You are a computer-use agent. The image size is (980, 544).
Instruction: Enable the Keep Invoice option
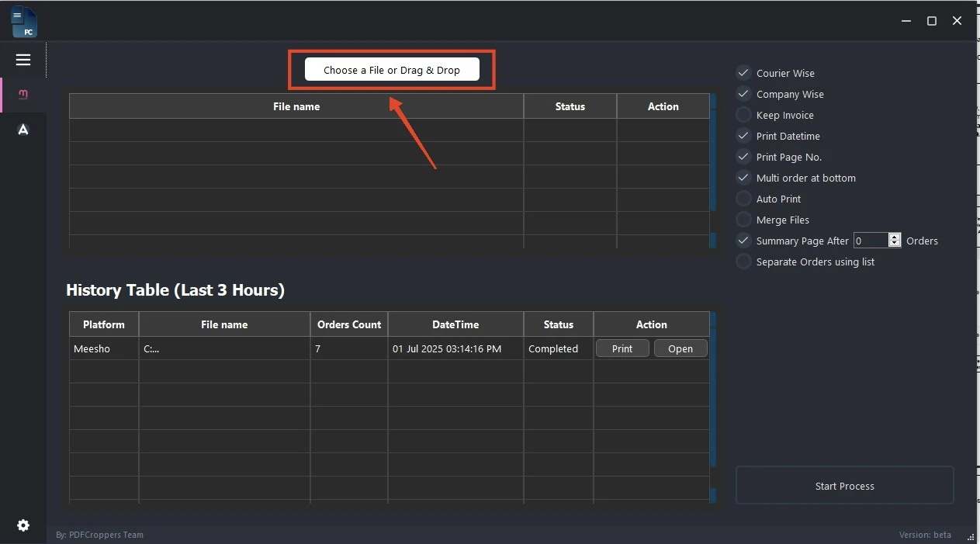point(743,115)
